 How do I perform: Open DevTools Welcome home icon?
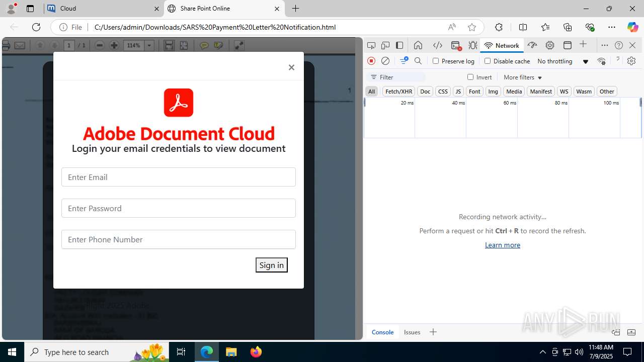[418, 45]
